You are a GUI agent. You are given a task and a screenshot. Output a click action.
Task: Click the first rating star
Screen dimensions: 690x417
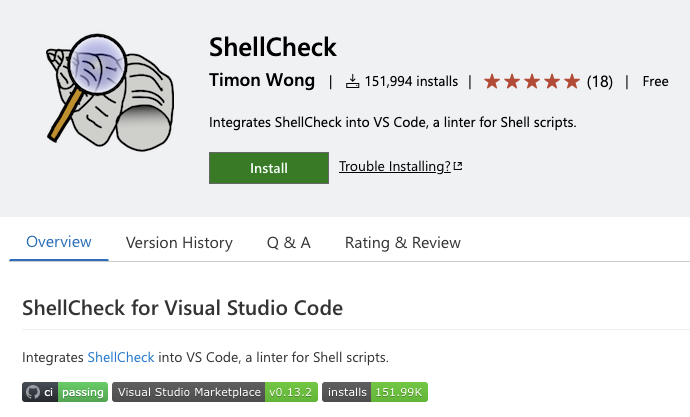click(x=492, y=81)
